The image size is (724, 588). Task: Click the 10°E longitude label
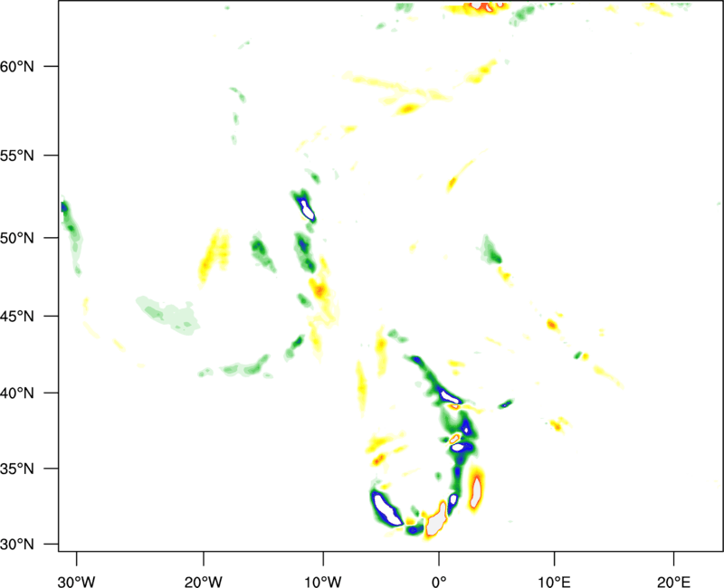point(554,582)
